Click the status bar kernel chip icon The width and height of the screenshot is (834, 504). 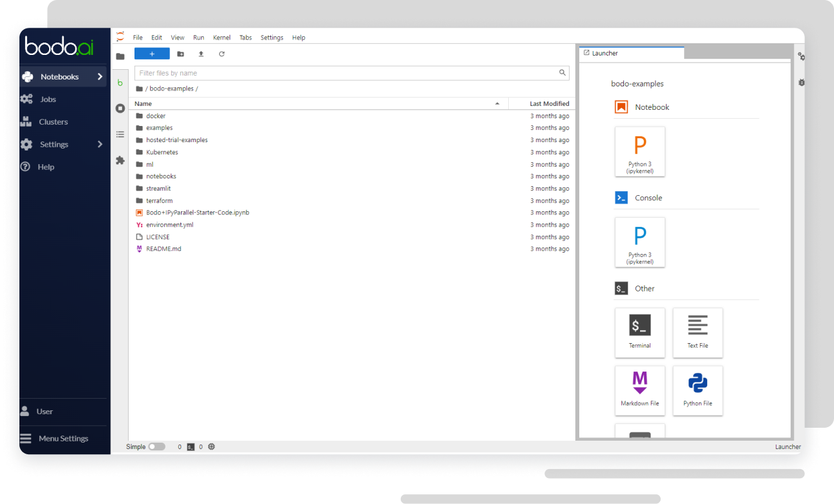tap(211, 447)
